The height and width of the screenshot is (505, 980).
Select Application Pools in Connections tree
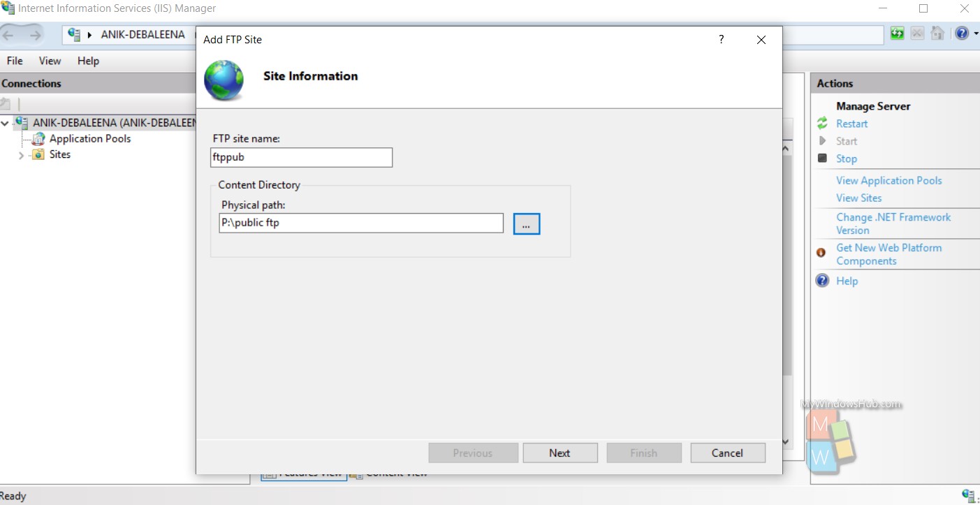pos(90,138)
